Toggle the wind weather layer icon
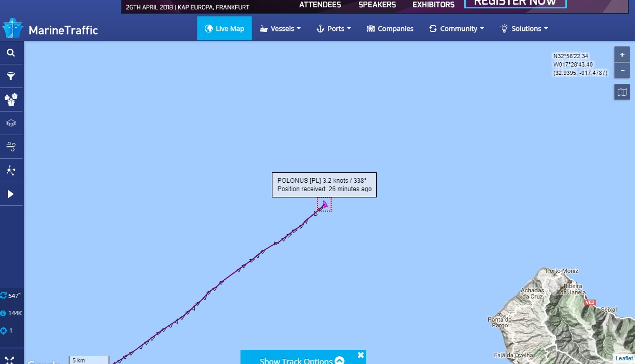Screen dimensions: 635x364 tap(11, 147)
